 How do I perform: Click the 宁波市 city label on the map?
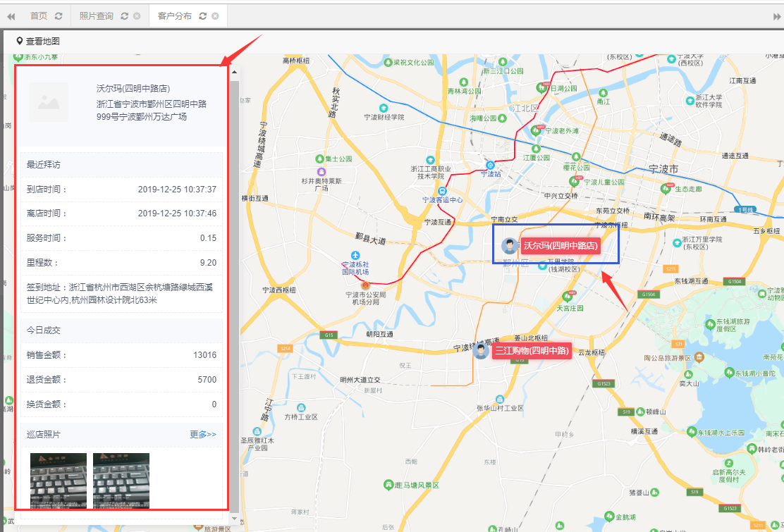(663, 169)
